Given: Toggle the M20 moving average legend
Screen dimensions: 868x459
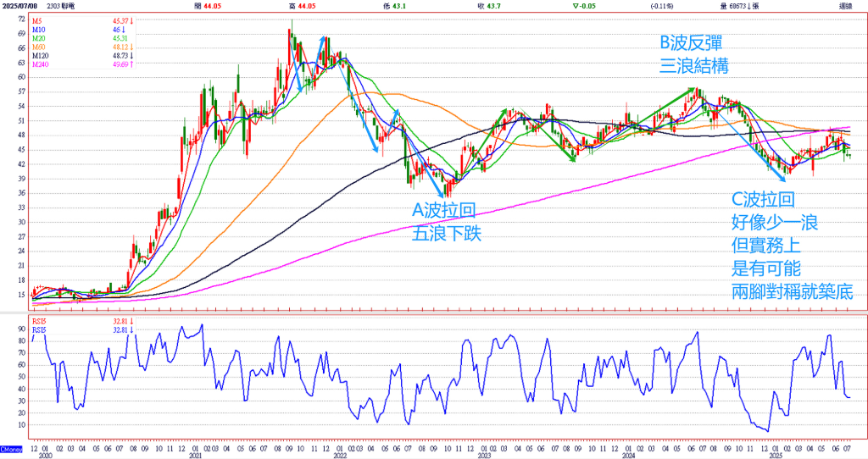Looking at the screenshot, I should 40,37.
